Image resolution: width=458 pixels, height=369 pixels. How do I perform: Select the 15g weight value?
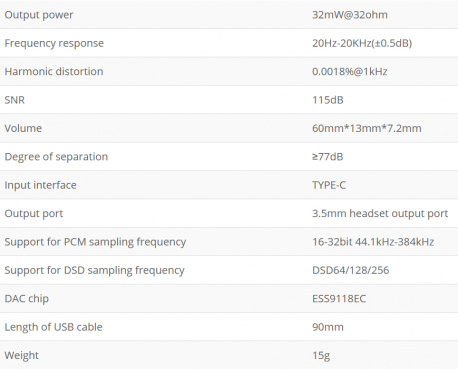tap(321, 355)
